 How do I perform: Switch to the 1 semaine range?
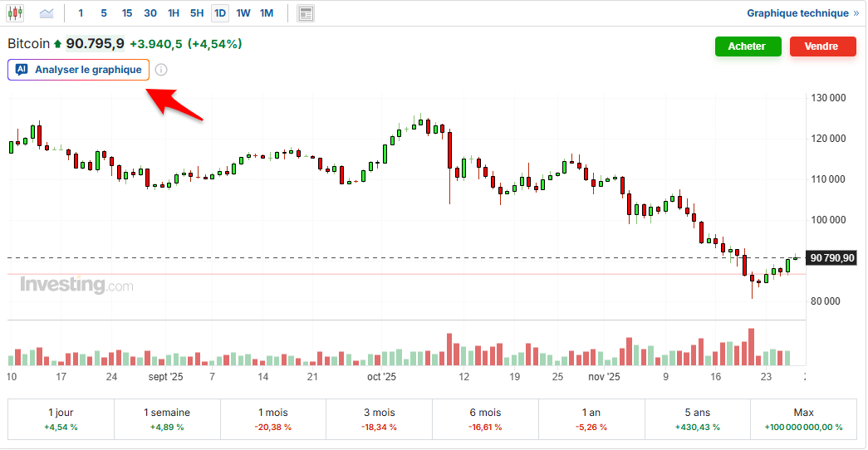167,418
